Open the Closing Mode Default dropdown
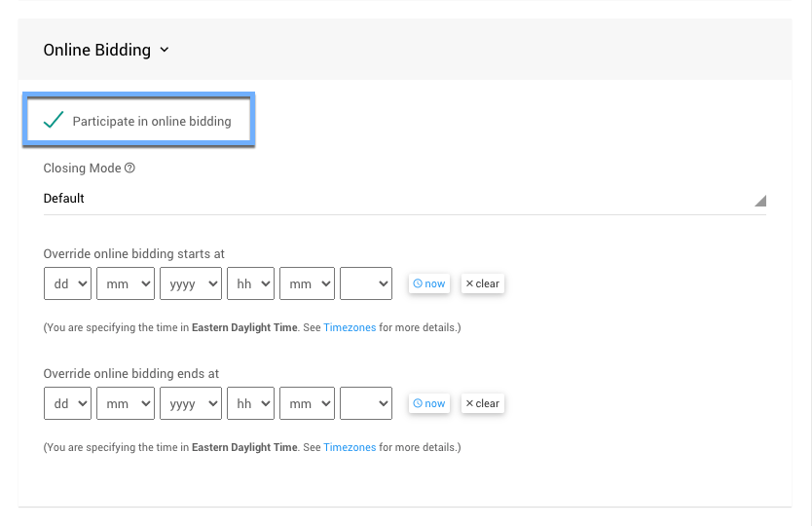This screenshot has width=812, height=526. (x=404, y=199)
